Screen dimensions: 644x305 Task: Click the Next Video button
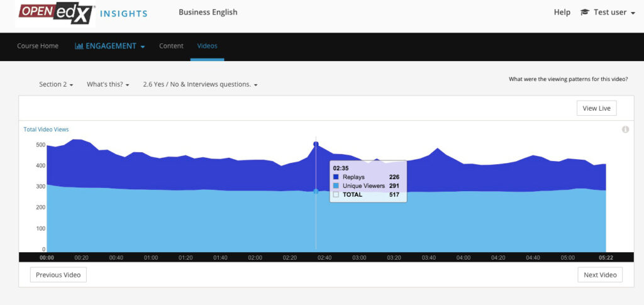point(600,275)
